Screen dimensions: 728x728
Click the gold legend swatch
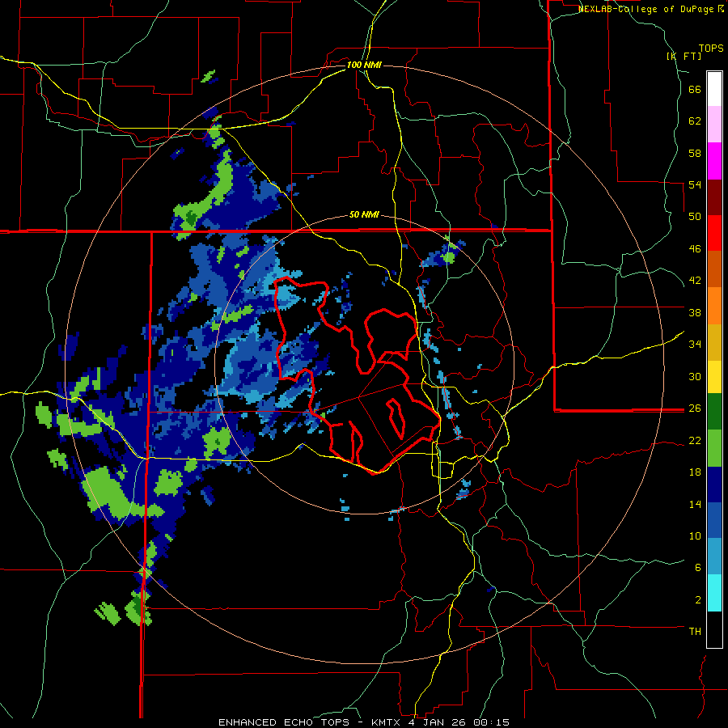click(714, 342)
